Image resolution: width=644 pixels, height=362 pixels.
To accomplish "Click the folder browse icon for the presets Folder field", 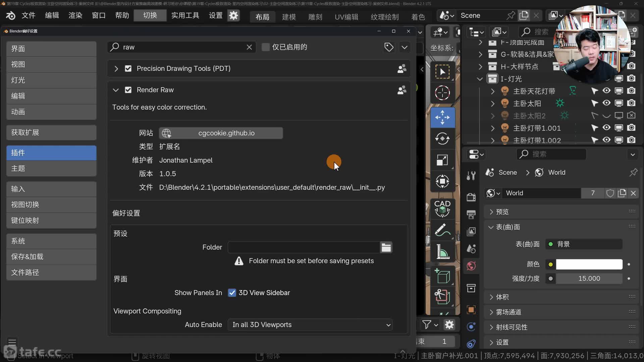I will (x=386, y=247).
